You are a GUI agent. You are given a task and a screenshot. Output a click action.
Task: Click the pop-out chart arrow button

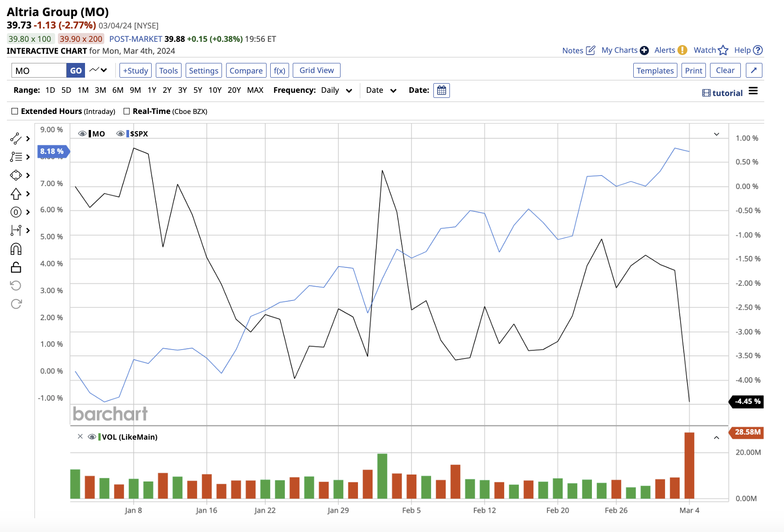(754, 70)
